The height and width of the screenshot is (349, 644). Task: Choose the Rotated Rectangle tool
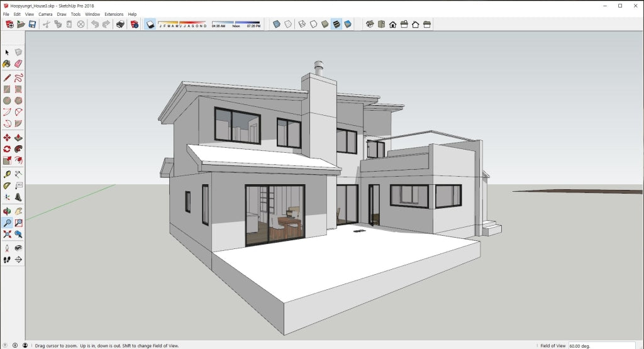tap(18, 89)
